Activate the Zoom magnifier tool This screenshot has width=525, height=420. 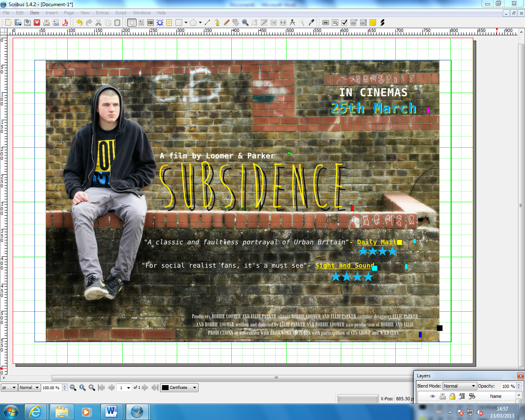pos(245,23)
